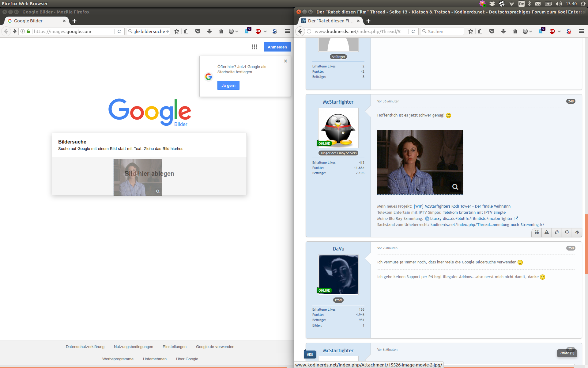Go forward in Google Bilder window

[15, 31]
